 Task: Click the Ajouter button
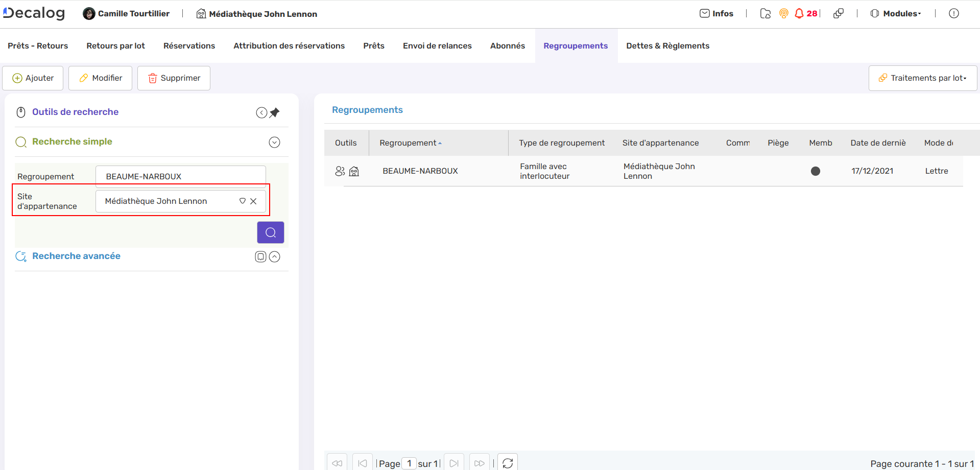click(33, 78)
